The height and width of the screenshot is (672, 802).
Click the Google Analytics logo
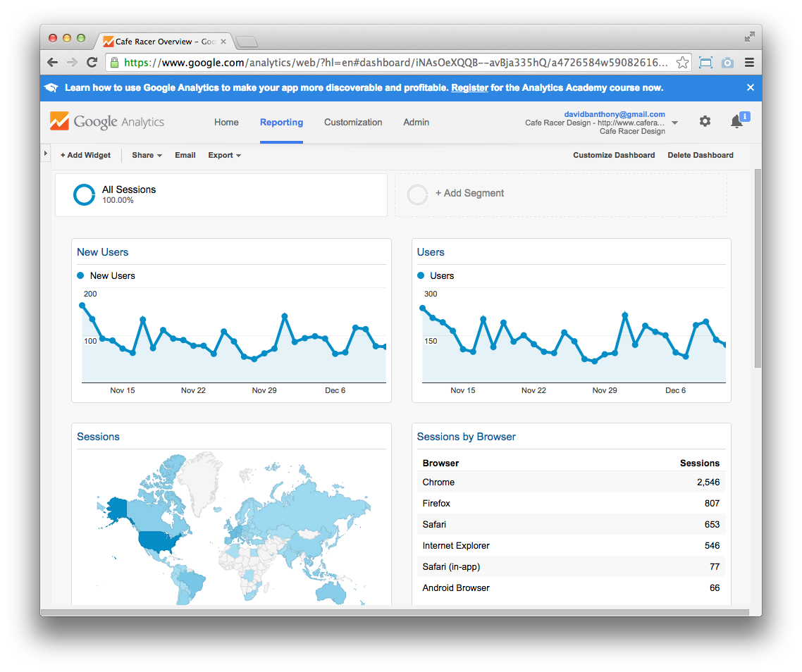107,122
